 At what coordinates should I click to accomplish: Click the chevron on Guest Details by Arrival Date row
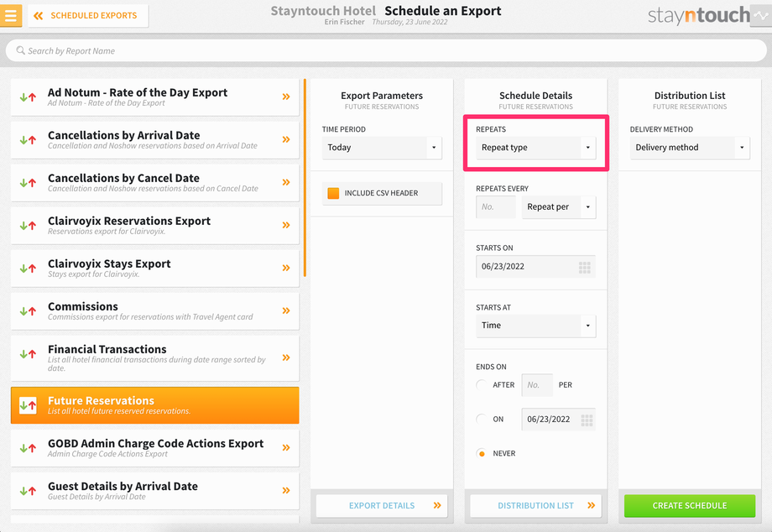(286, 491)
